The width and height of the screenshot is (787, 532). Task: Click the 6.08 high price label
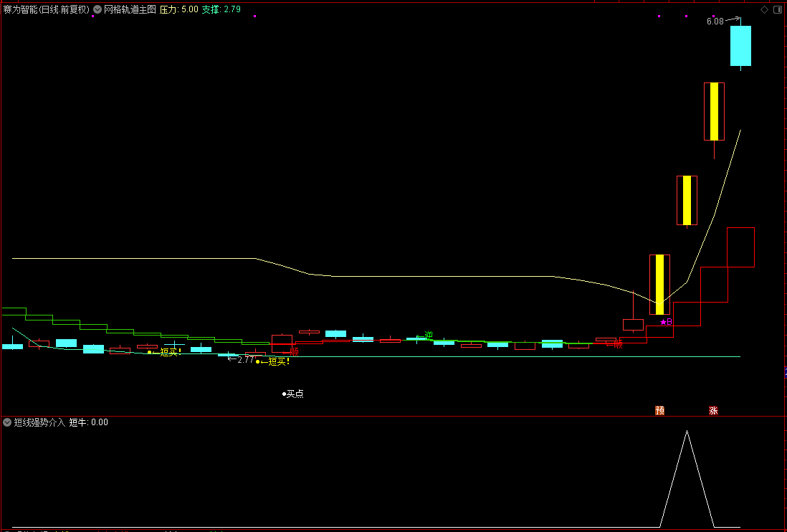[x=715, y=21]
